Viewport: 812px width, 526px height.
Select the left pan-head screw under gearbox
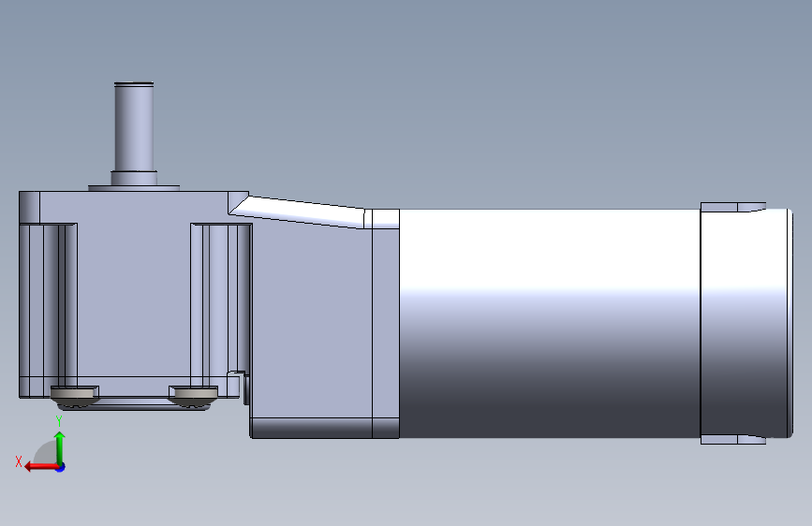pos(75,396)
